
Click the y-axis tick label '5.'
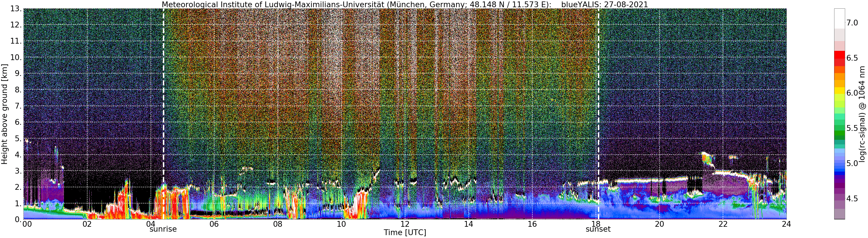[18, 138]
